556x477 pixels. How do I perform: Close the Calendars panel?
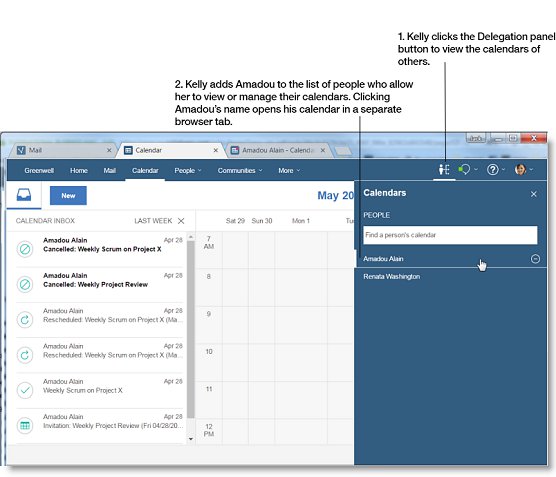(533, 194)
